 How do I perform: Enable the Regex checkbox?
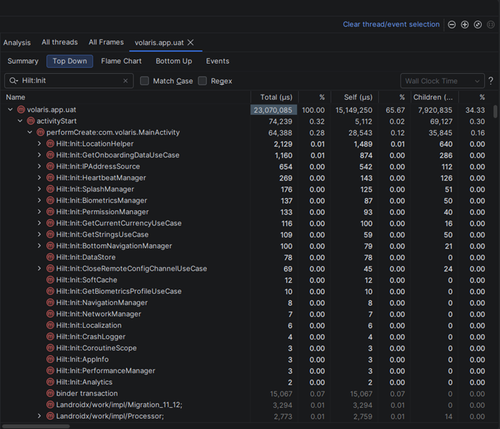[x=202, y=81]
